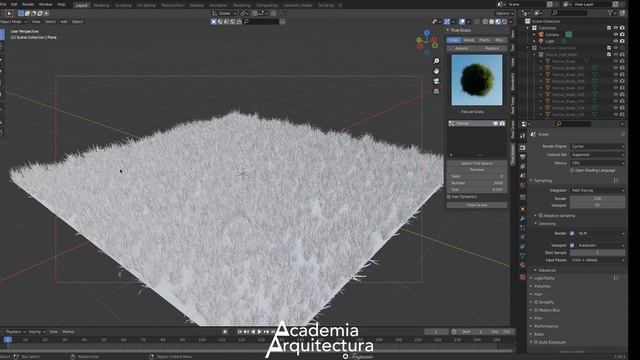640x360 pixels.
Task: Open Render properties tab icon
Action: coord(523,147)
